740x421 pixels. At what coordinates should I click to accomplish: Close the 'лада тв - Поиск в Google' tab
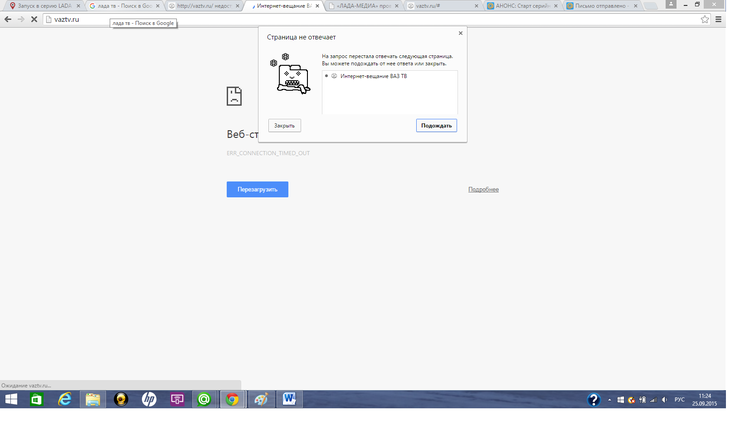pos(158,6)
